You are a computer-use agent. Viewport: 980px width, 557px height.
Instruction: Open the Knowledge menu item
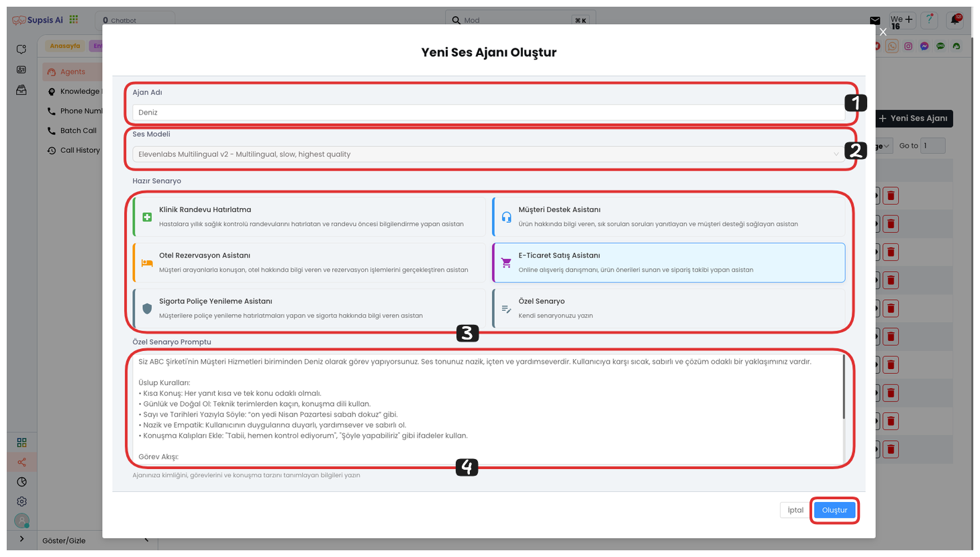coord(74,91)
